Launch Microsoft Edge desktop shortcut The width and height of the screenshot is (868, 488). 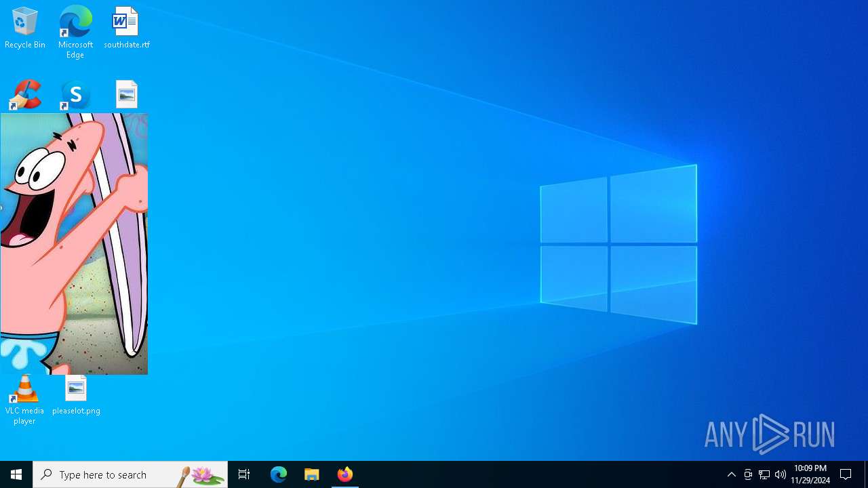coord(75,32)
